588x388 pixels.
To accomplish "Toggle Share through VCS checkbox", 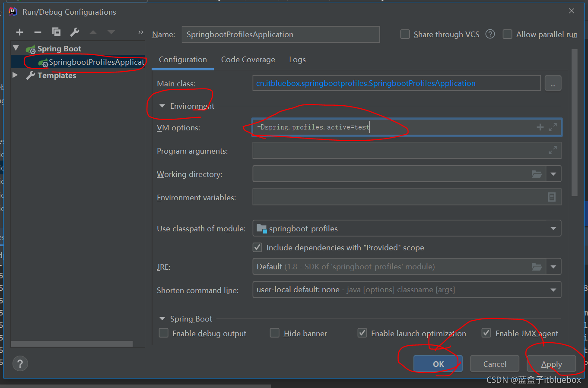I will coord(405,34).
